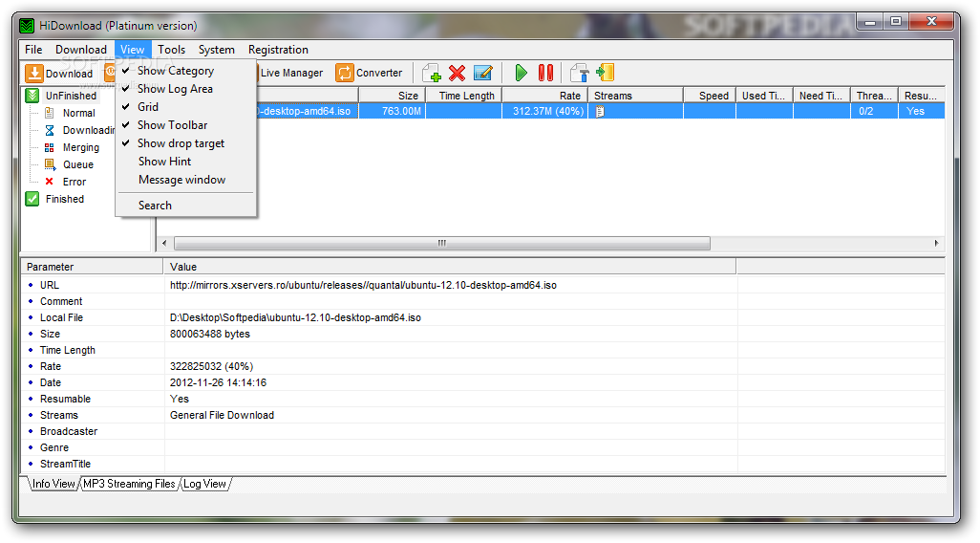
Task: Pause download with red pause icon
Action: coord(545,73)
